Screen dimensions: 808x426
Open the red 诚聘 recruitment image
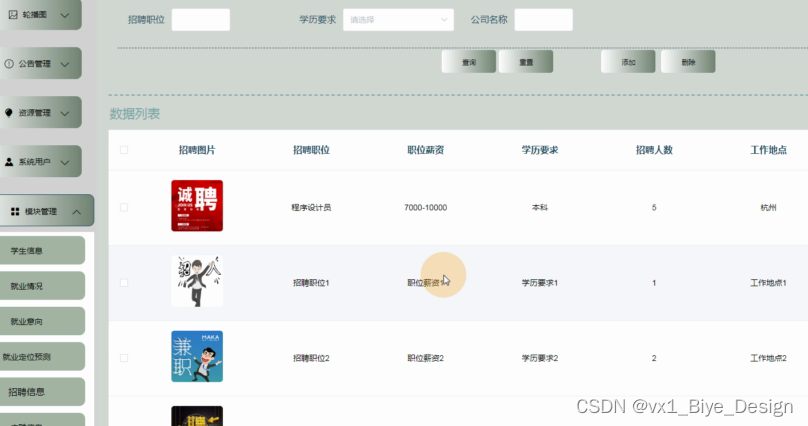point(197,206)
